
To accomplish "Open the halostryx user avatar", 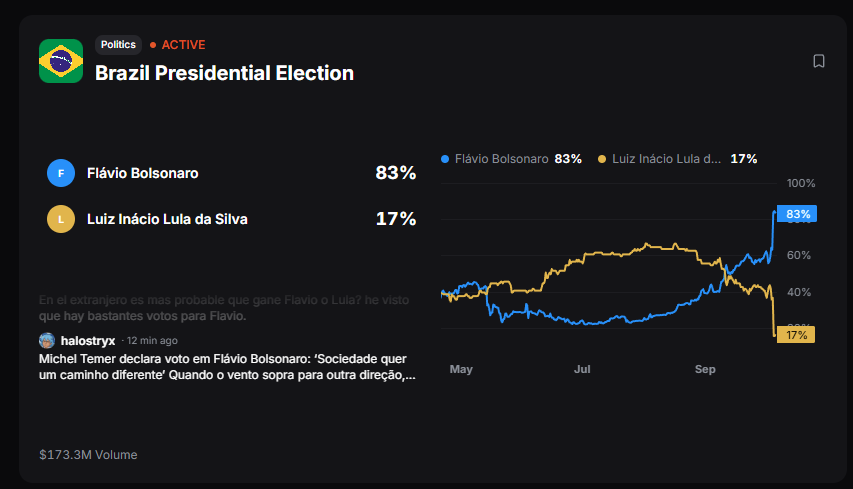I will [x=47, y=341].
